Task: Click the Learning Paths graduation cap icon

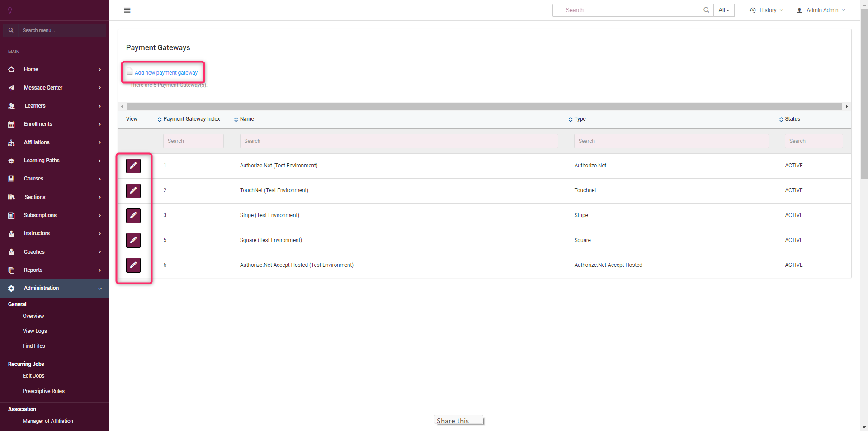Action: pos(11,161)
